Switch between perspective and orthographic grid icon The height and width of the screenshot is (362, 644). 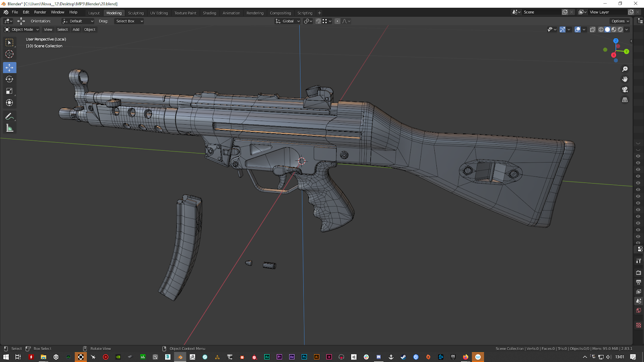tap(625, 100)
